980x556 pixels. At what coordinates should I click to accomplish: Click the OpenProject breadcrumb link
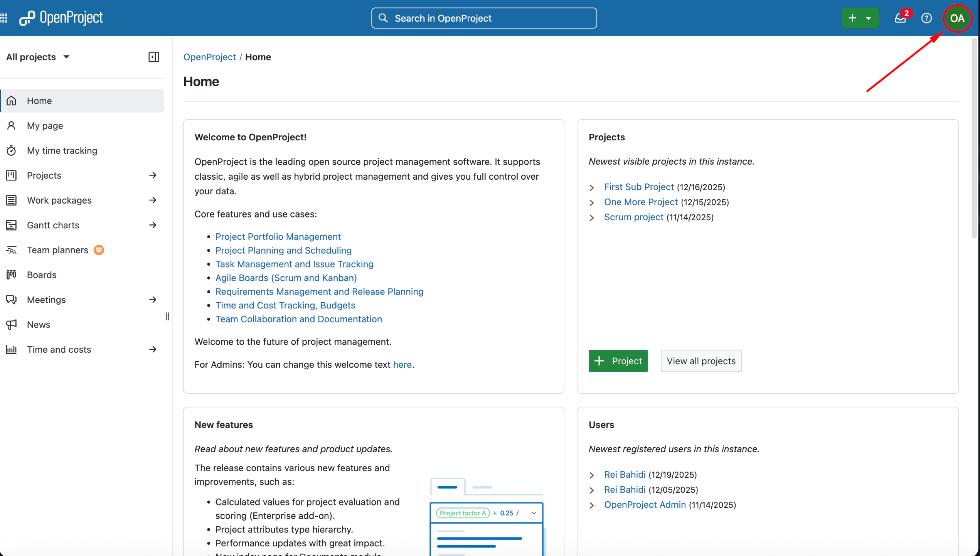tap(209, 57)
